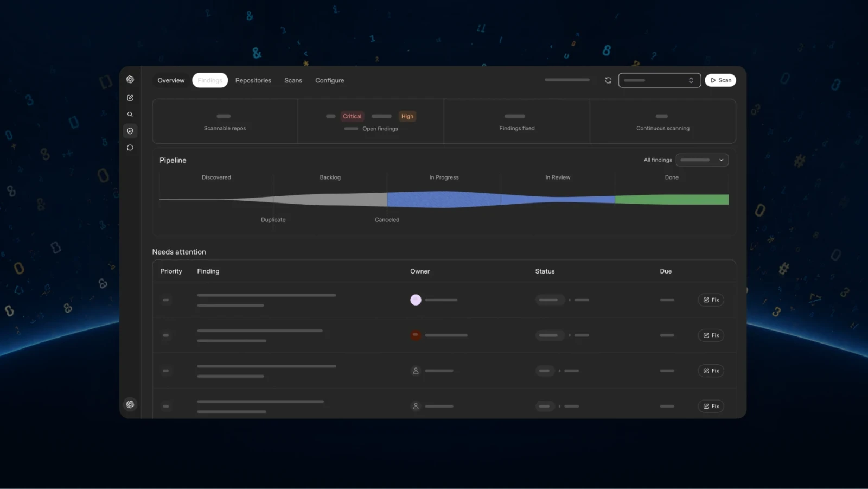This screenshot has height=489, width=868.
Task: Select the Findings fixed card
Action: 517,122
